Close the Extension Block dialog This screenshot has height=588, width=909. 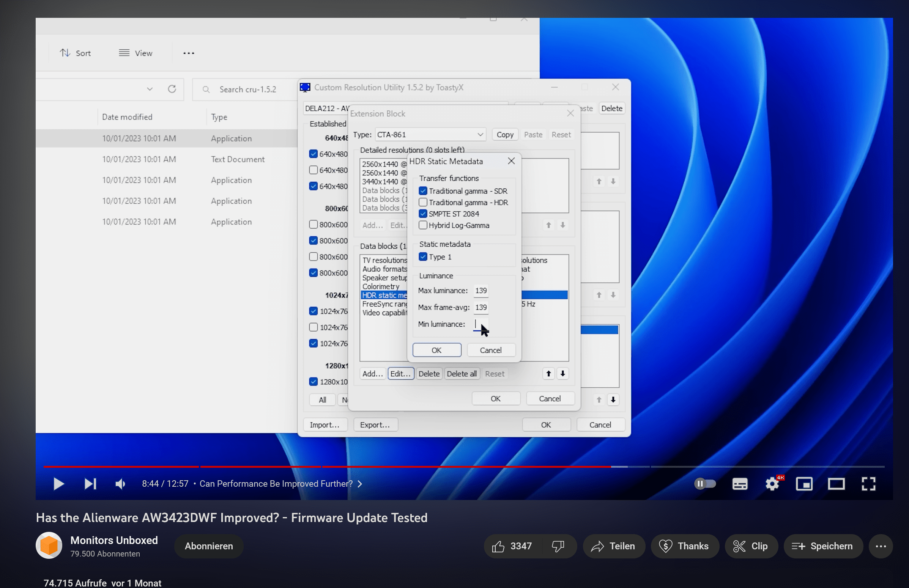570,113
